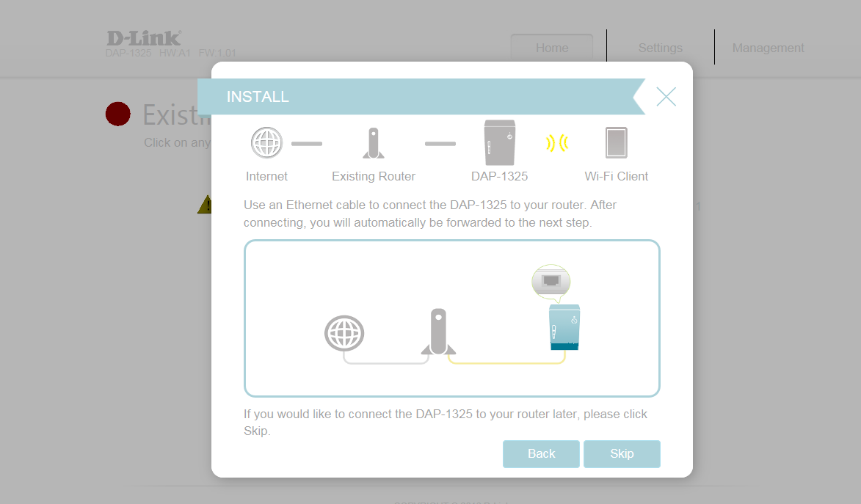The height and width of the screenshot is (504, 861).
Task: Click the 'Internet' label
Action: pyautogui.click(x=266, y=176)
